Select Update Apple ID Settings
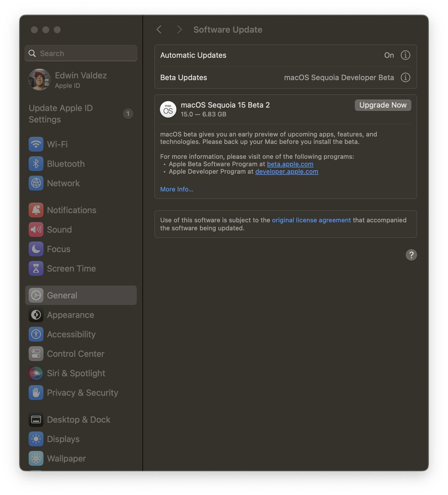 60,113
